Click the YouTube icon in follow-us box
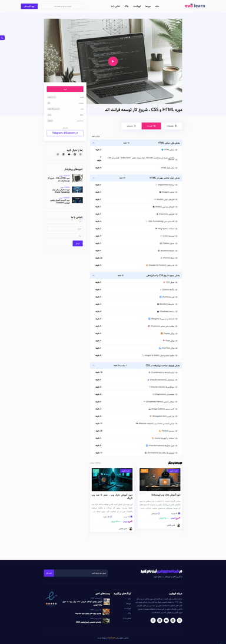 (69, 154)
